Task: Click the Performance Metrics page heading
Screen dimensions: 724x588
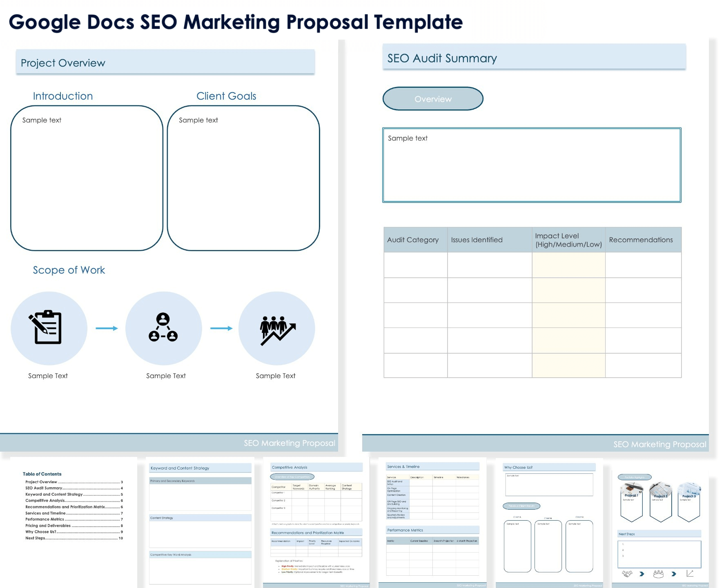Action: pyautogui.click(x=432, y=530)
